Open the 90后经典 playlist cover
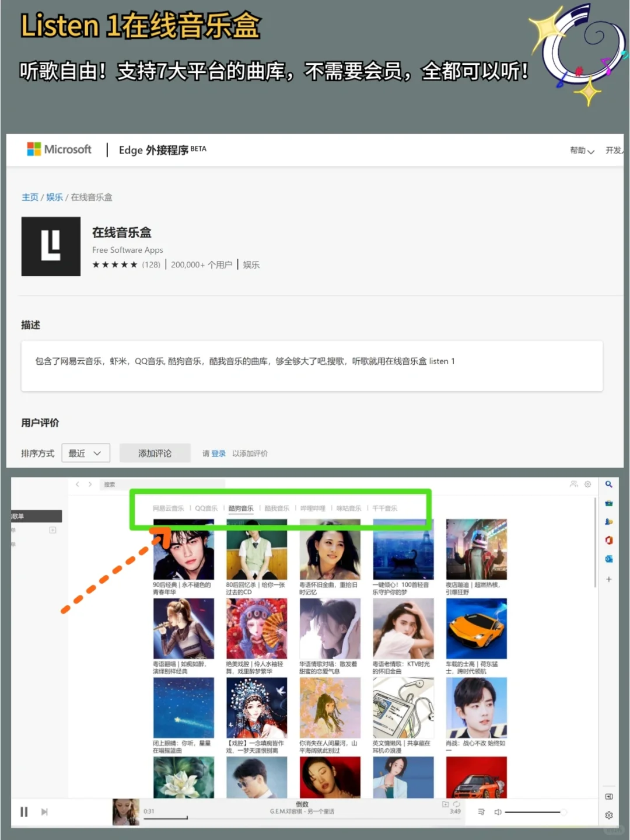The height and width of the screenshot is (840, 630). pyautogui.click(x=183, y=549)
